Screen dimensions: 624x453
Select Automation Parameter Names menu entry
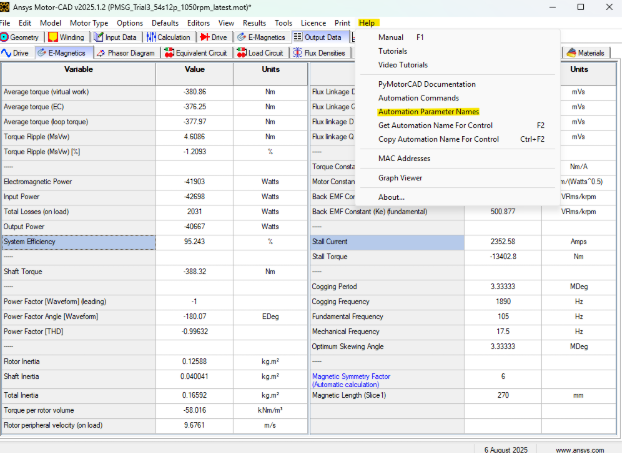428,112
